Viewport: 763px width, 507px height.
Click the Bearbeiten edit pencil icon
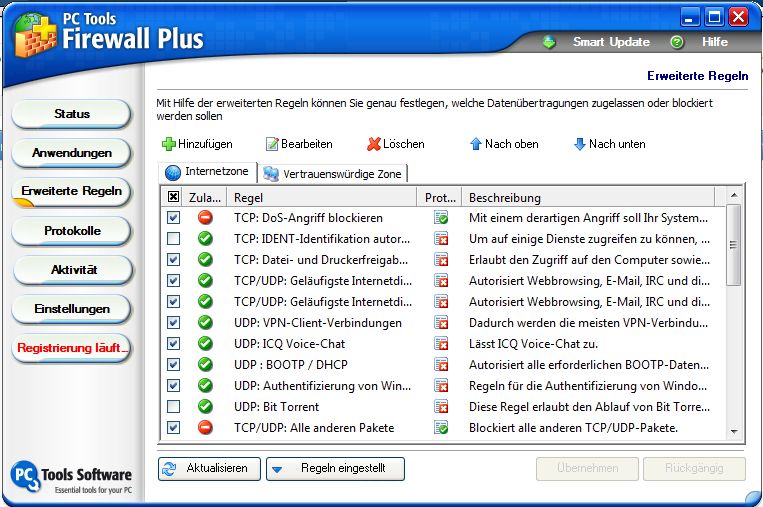coord(272,144)
